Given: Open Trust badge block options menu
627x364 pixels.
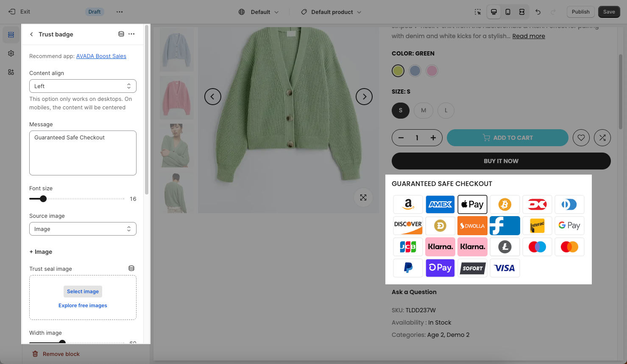Looking at the screenshot, I should 131,34.
